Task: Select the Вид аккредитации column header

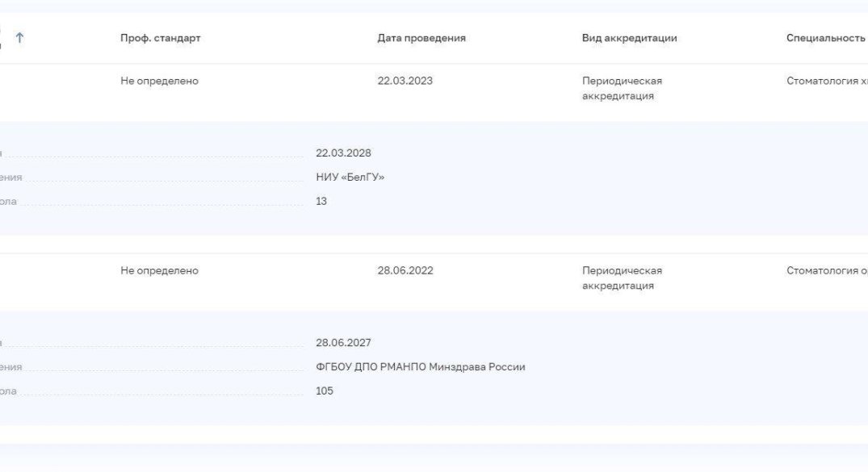Action: [x=630, y=38]
